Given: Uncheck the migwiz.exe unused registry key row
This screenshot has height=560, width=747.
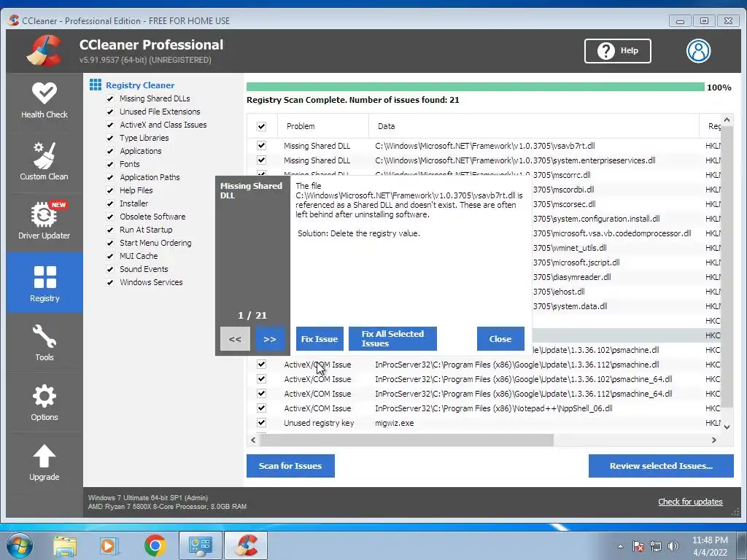Looking at the screenshot, I should tap(262, 422).
